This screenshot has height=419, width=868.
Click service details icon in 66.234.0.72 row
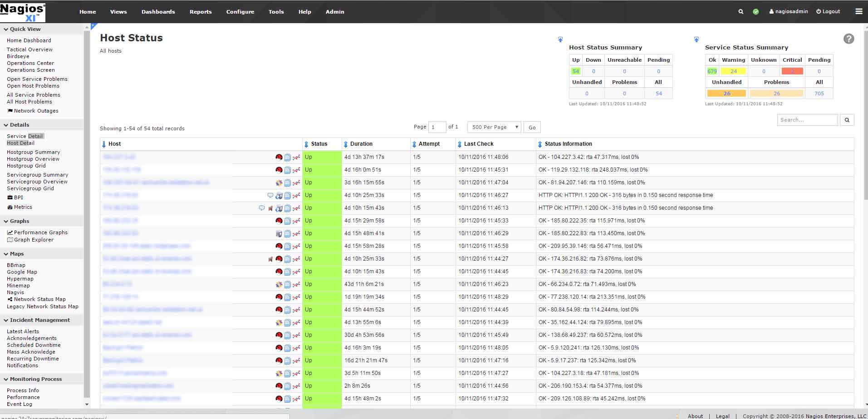(288, 285)
